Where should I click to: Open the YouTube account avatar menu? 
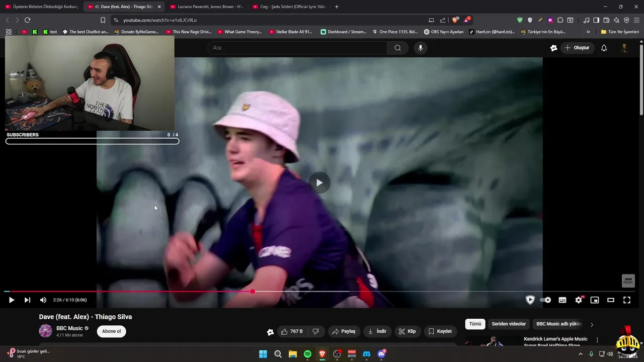tap(624, 48)
